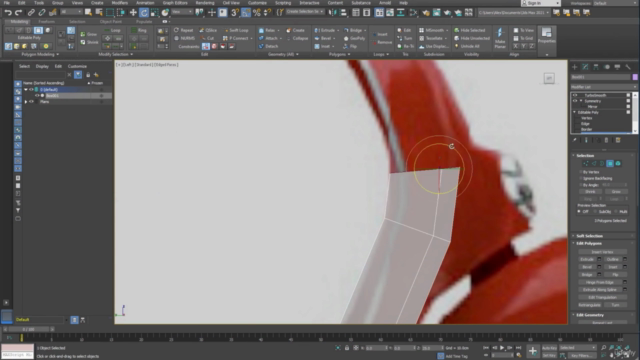This screenshot has height=360, width=640.
Task: Activate the Select and Scale tool
Action: pyautogui.click(x=155, y=13)
